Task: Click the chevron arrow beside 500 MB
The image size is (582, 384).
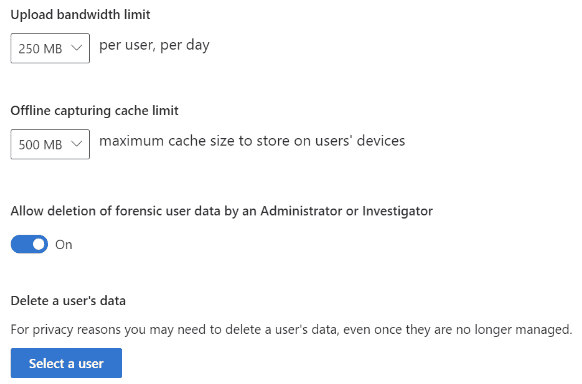Action: click(x=76, y=144)
